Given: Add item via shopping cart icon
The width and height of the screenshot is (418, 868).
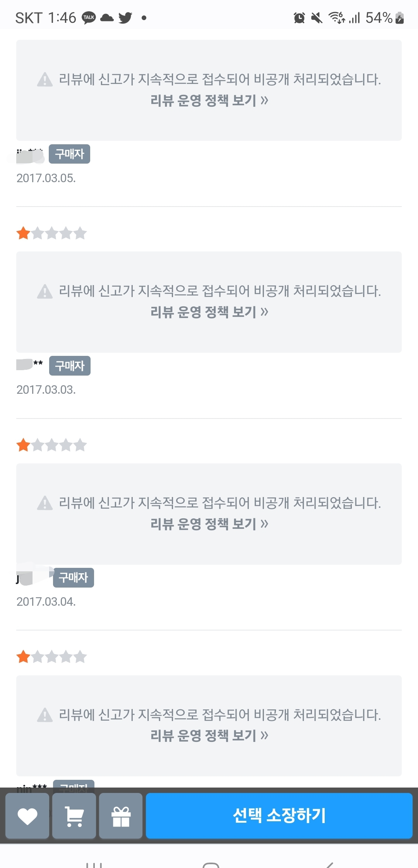Looking at the screenshot, I should tap(74, 816).
